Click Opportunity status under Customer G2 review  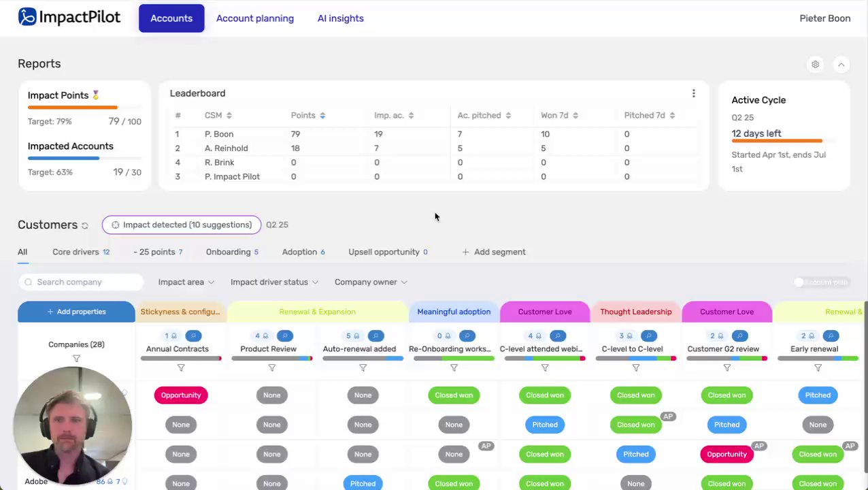point(727,454)
